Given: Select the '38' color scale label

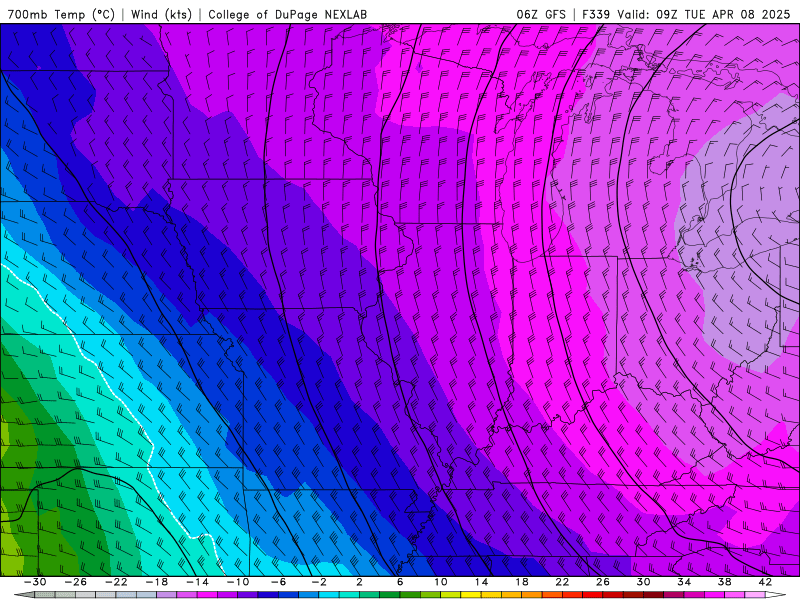Looking at the screenshot, I should click(724, 582).
